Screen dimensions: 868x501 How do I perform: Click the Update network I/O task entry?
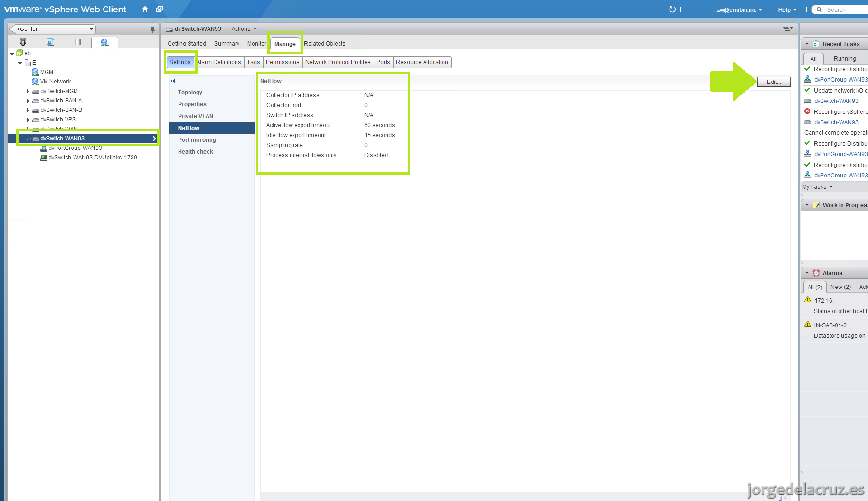point(840,91)
